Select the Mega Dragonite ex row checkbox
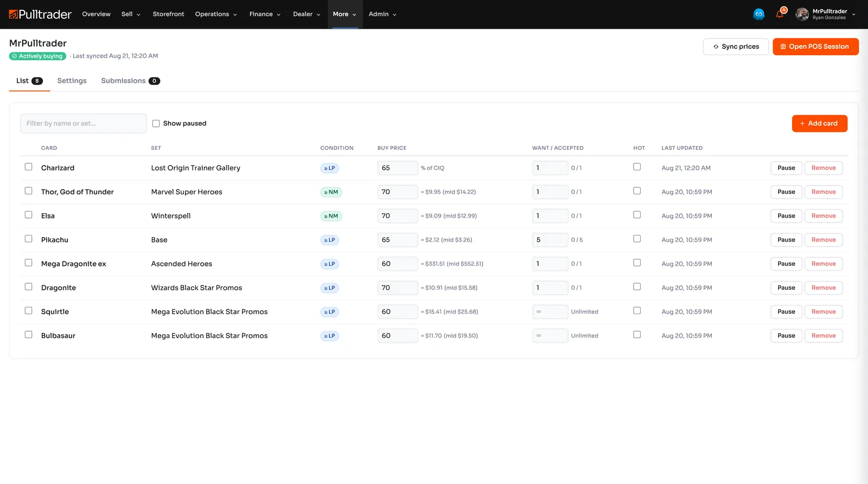The width and height of the screenshot is (868, 484). tap(28, 263)
